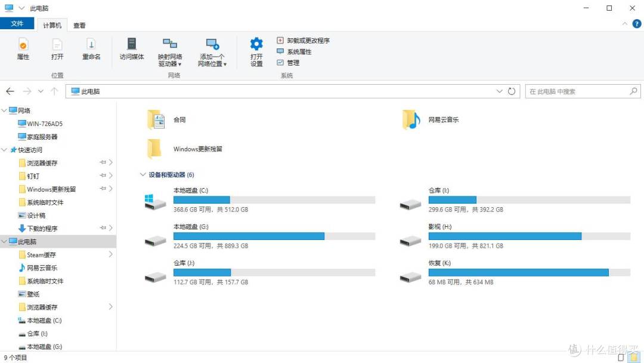The image size is (644, 363).
Task: Select the 仓库 (J:) drive icon
Action: coord(155,277)
